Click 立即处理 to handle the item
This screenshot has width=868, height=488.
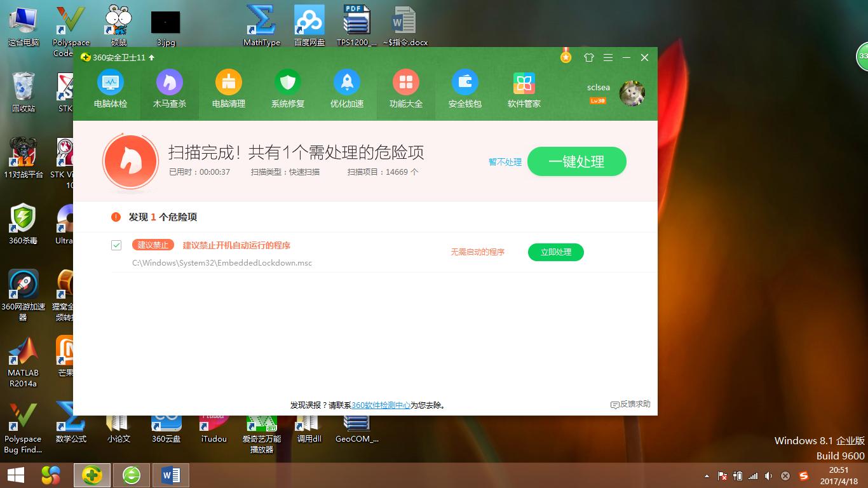pos(555,252)
